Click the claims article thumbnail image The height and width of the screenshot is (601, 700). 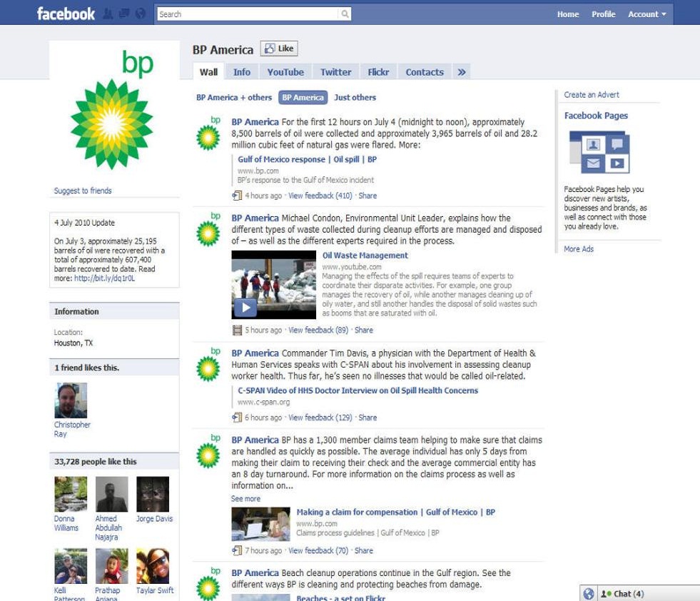click(x=260, y=524)
